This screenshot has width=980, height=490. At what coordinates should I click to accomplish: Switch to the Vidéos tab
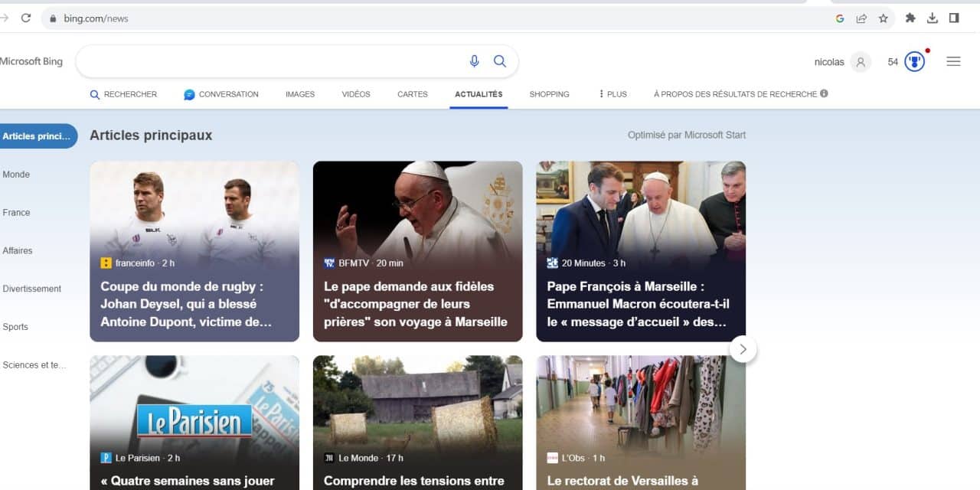pyautogui.click(x=356, y=94)
